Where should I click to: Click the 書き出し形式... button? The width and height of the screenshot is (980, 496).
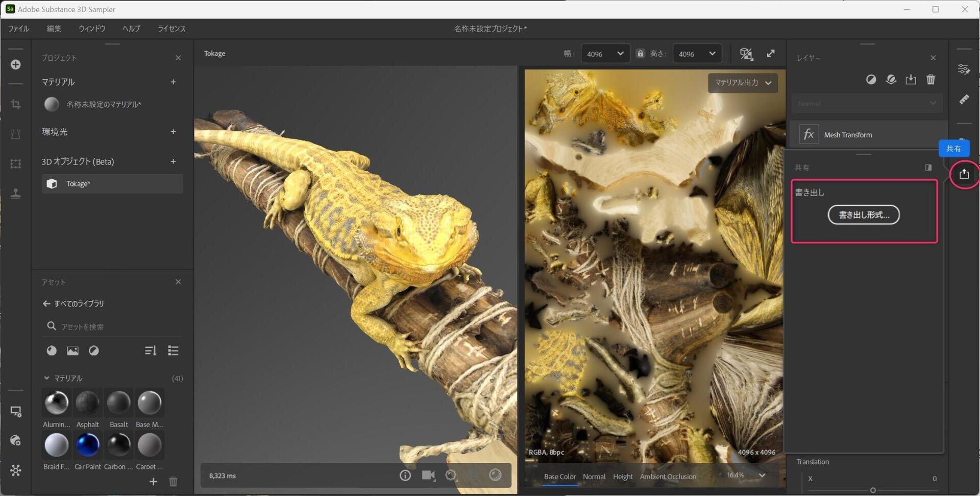[x=864, y=215]
